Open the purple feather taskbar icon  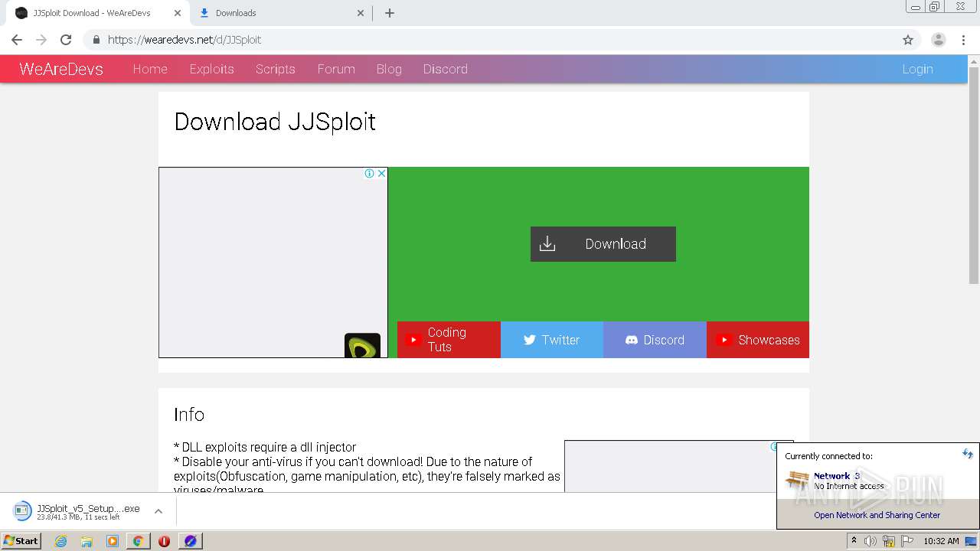click(190, 541)
